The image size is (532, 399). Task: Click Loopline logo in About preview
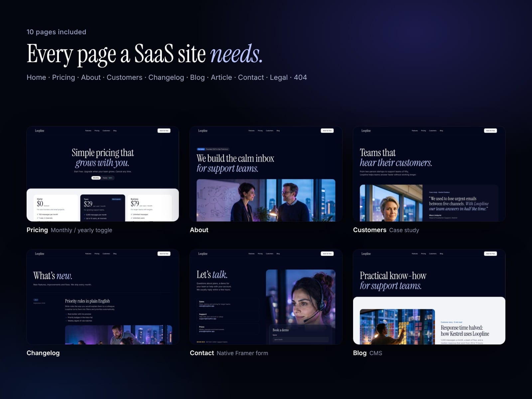click(x=203, y=131)
